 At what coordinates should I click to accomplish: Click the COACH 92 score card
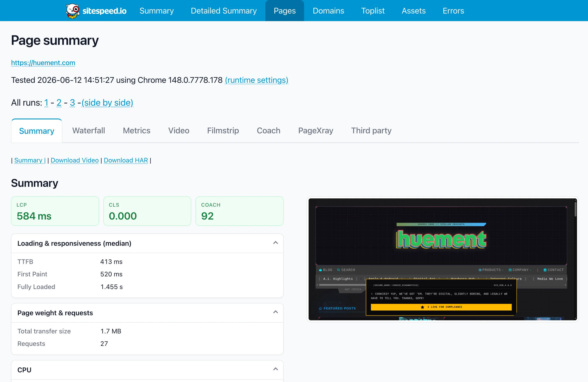[239, 211]
